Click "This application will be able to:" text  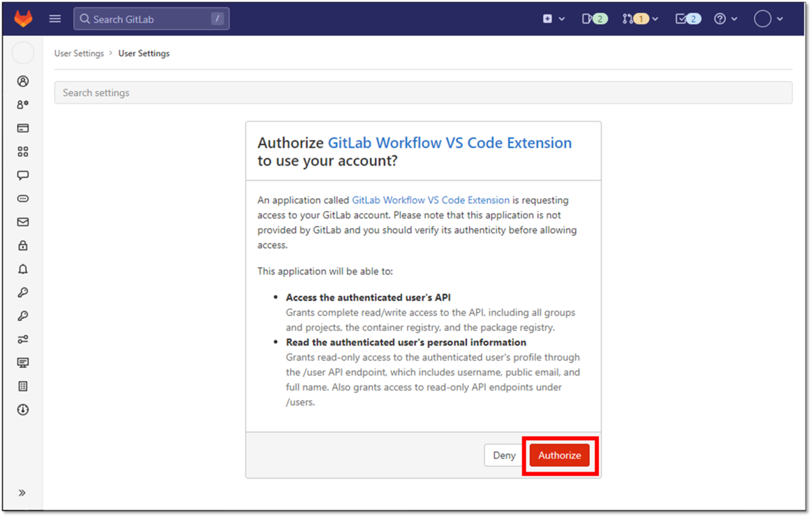click(325, 271)
